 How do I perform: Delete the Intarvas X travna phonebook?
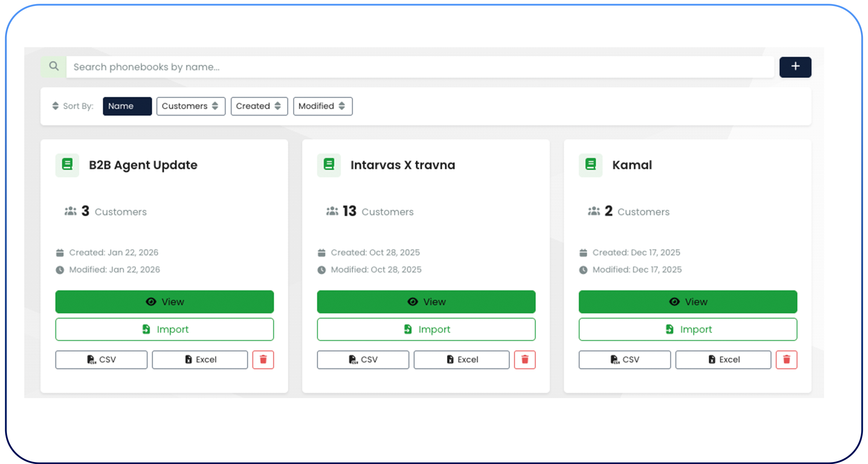click(x=524, y=359)
